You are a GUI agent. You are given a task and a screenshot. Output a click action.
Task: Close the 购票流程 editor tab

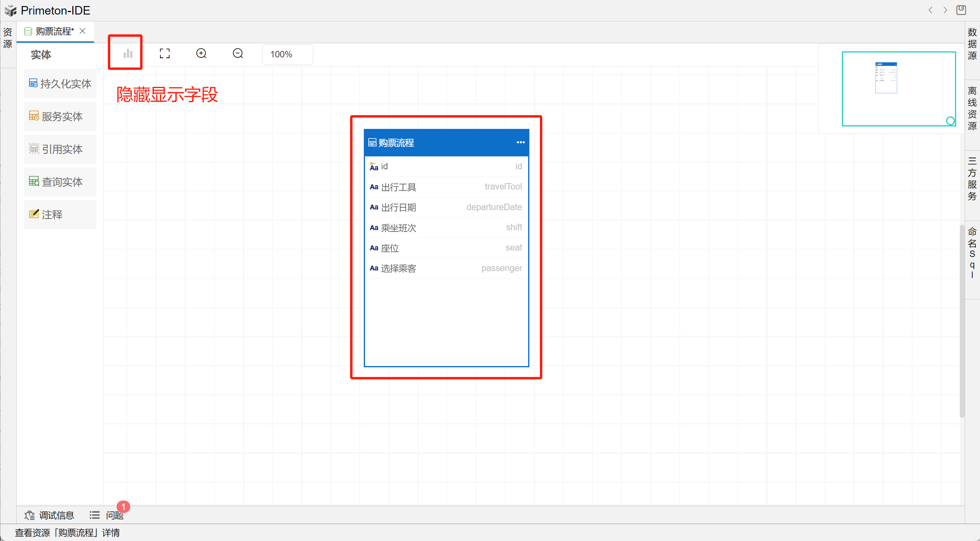83,31
